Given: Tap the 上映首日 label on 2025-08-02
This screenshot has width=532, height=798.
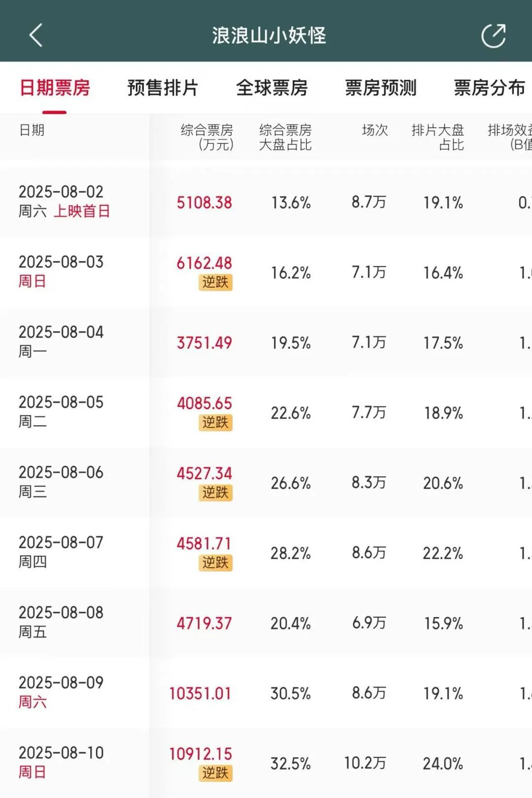Looking at the screenshot, I should click(x=82, y=211).
